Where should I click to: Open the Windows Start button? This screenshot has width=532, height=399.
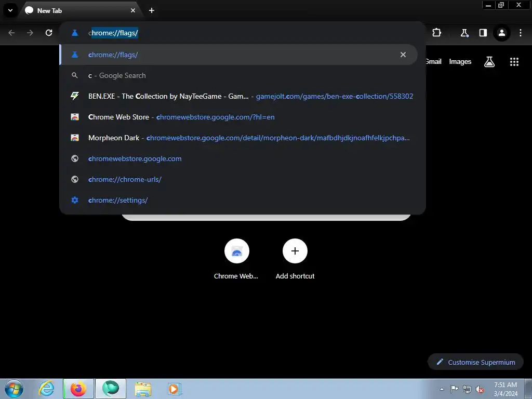click(x=14, y=389)
